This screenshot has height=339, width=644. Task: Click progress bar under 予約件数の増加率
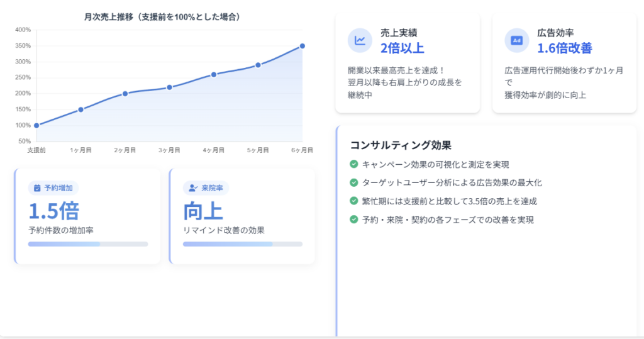pos(88,244)
